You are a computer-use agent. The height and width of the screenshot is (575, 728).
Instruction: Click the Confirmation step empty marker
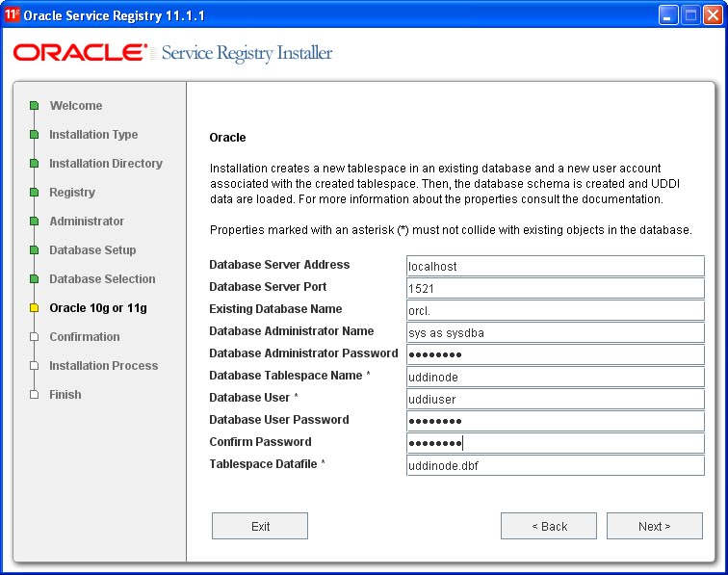coord(34,337)
